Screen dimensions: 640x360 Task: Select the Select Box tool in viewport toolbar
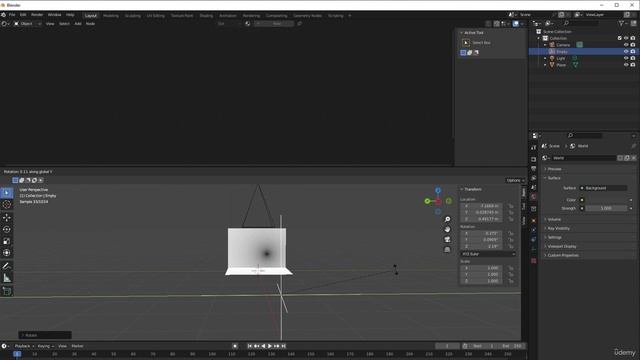coord(7,193)
